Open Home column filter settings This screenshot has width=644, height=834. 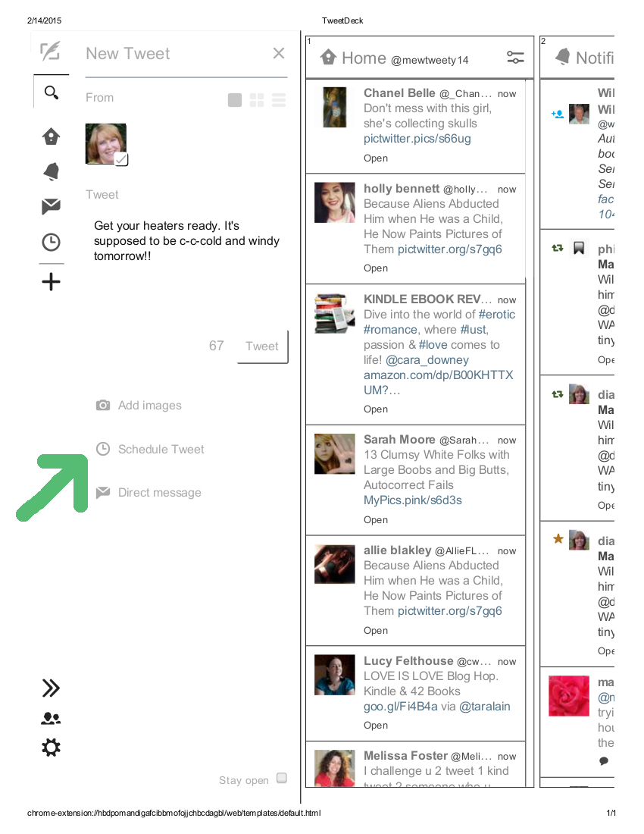[515, 58]
